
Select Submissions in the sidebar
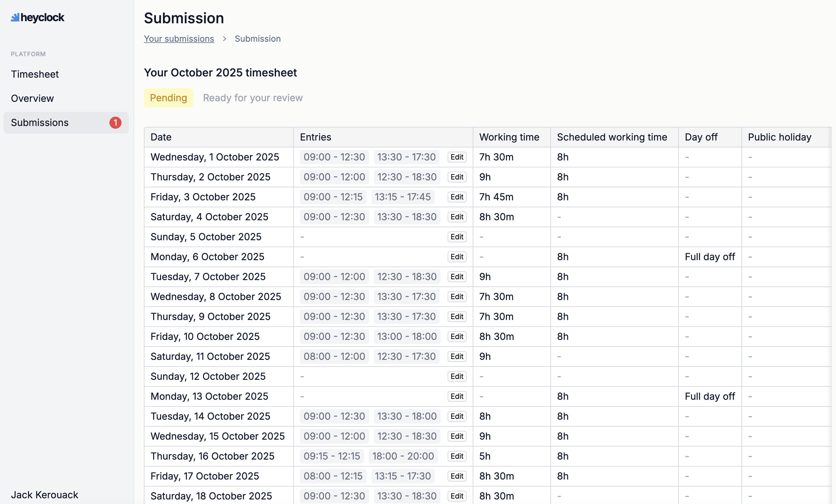click(x=40, y=122)
